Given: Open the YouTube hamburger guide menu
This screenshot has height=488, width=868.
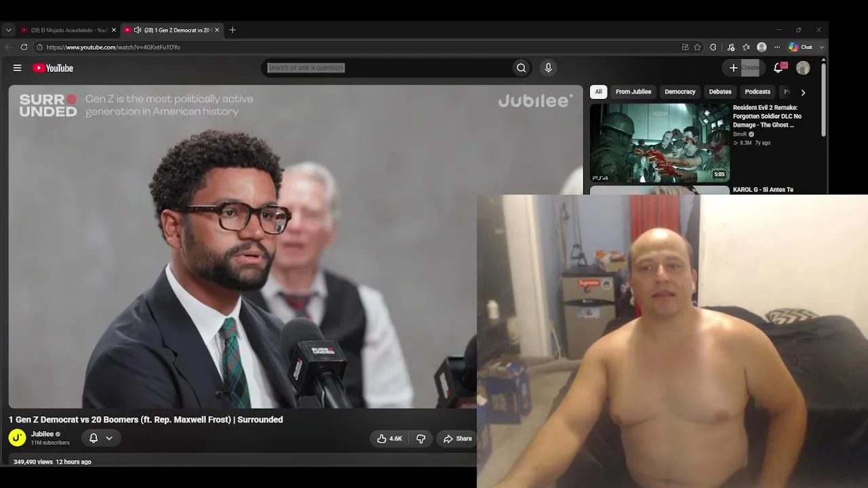Looking at the screenshot, I should [x=17, y=68].
